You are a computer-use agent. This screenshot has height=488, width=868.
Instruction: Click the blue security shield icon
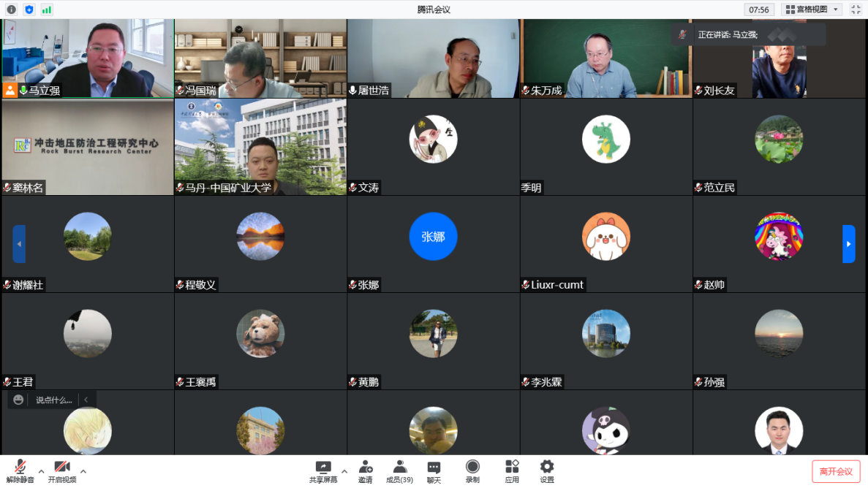(29, 9)
